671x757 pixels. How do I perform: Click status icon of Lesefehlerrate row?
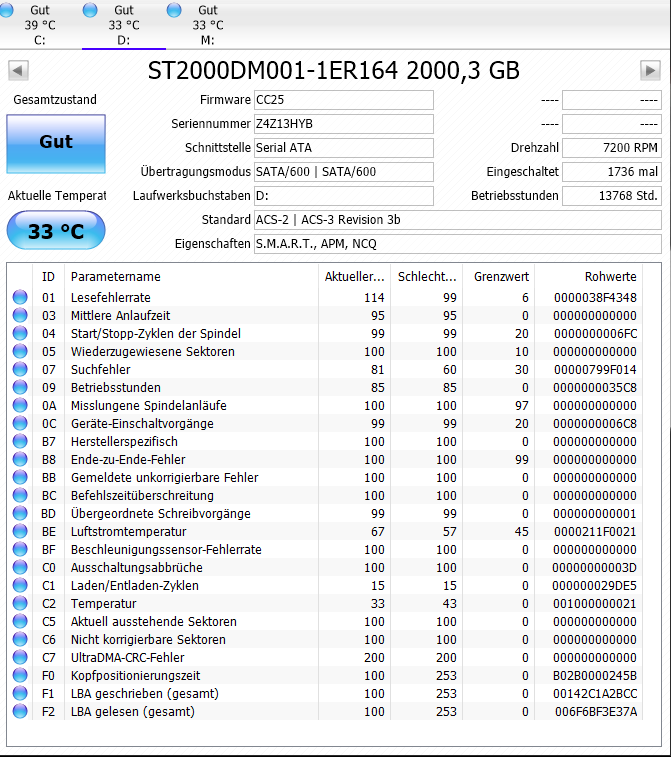coord(20,297)
